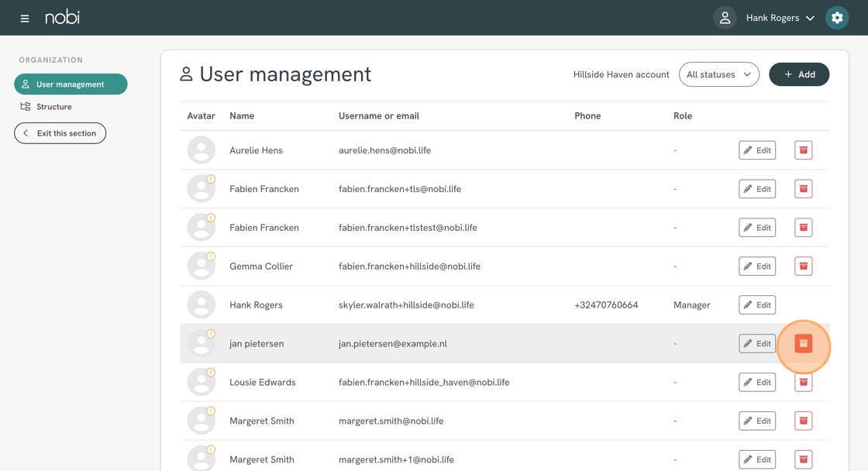Edit fabien.francken+tls@nobi.life user
Viewport: 868px width, 471px height.
click(757, 189)
